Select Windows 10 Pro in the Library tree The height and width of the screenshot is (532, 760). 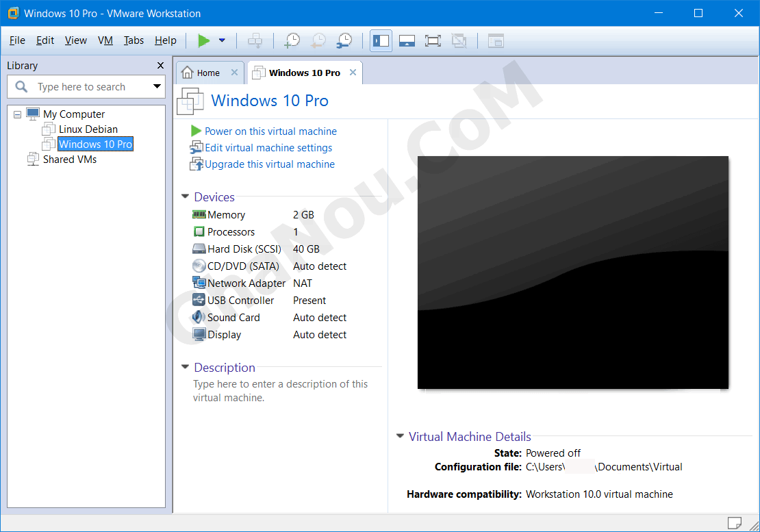click(95, 144)
